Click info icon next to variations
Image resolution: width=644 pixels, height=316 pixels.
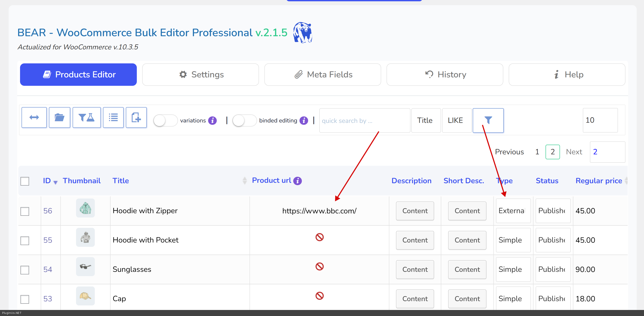[212, 120]
